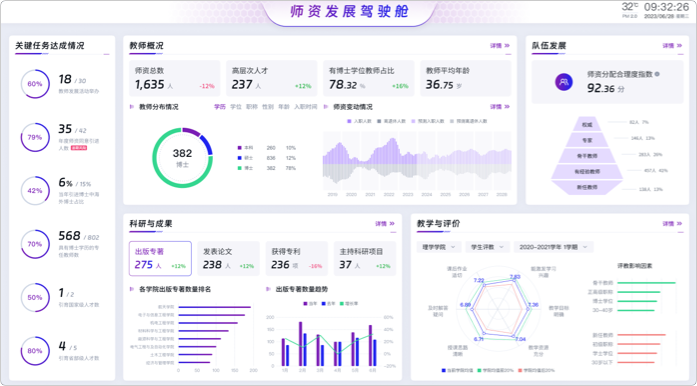
Task: Toggle the 预测入职人数 legend item
Action: (x=428, y=121)
